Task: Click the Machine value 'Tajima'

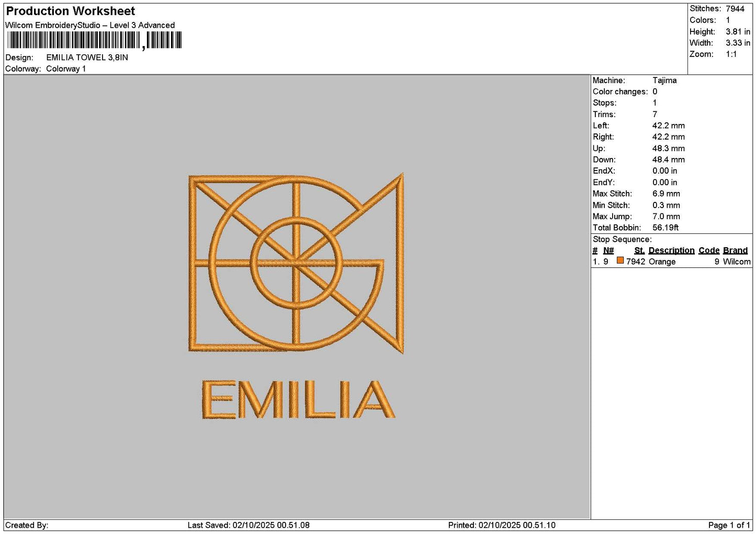Action: tap(664, 81)
